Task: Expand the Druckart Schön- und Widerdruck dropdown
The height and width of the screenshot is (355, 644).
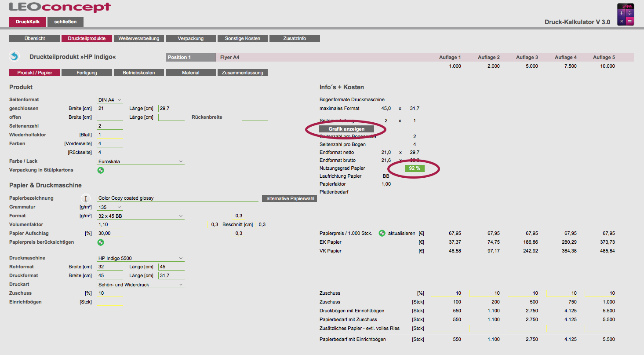Action: click(140, 285)
